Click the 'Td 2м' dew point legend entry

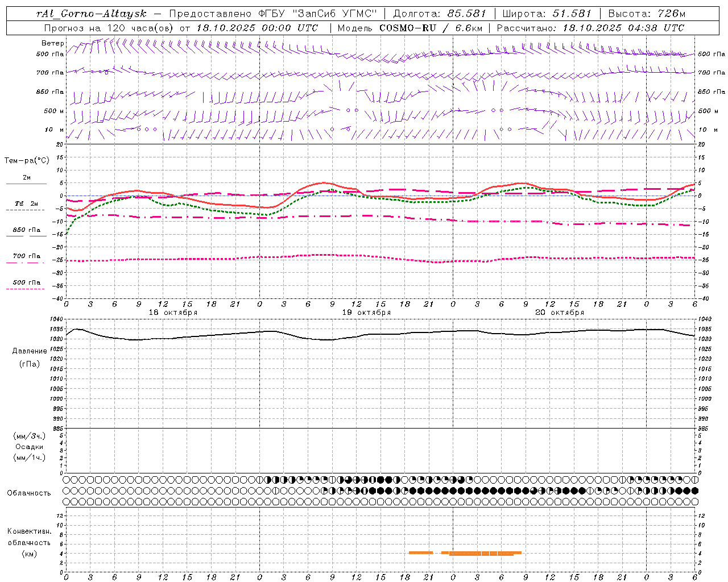pos(26,203)
